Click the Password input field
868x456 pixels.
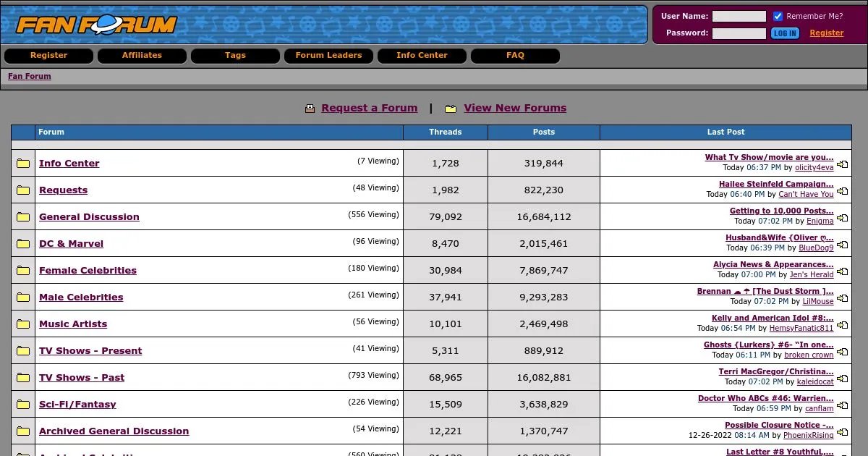tap(739, 33)
